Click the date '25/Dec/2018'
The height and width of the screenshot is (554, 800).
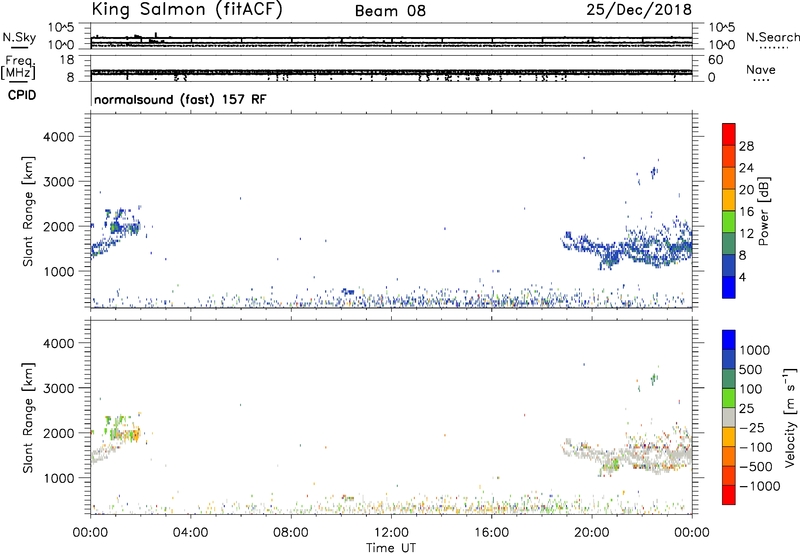click(639, 9)
